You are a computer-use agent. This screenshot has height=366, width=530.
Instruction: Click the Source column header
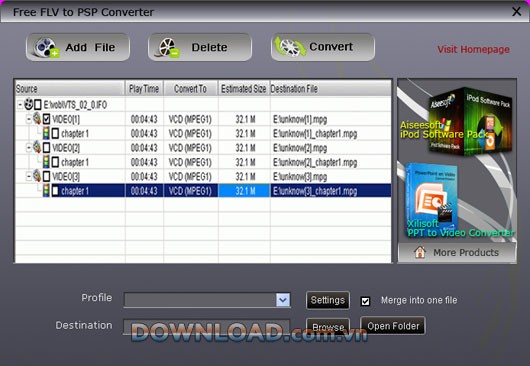[70, 89]
